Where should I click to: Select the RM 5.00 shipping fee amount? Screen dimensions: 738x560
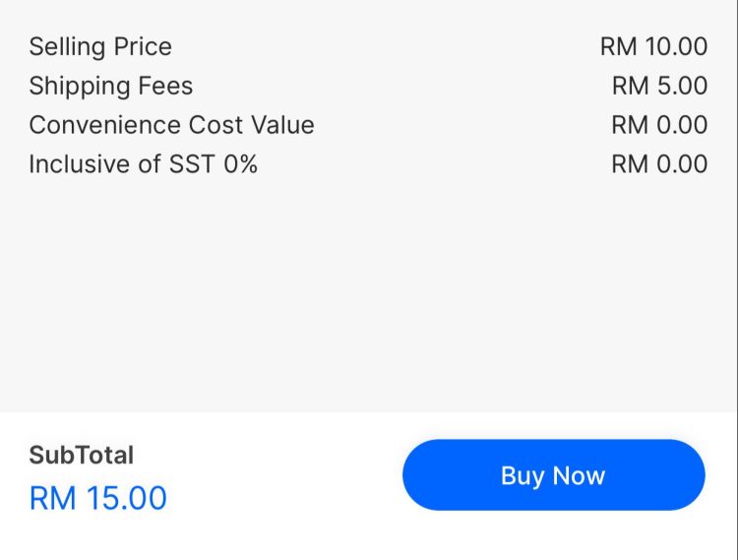click(x=659, y=86)
